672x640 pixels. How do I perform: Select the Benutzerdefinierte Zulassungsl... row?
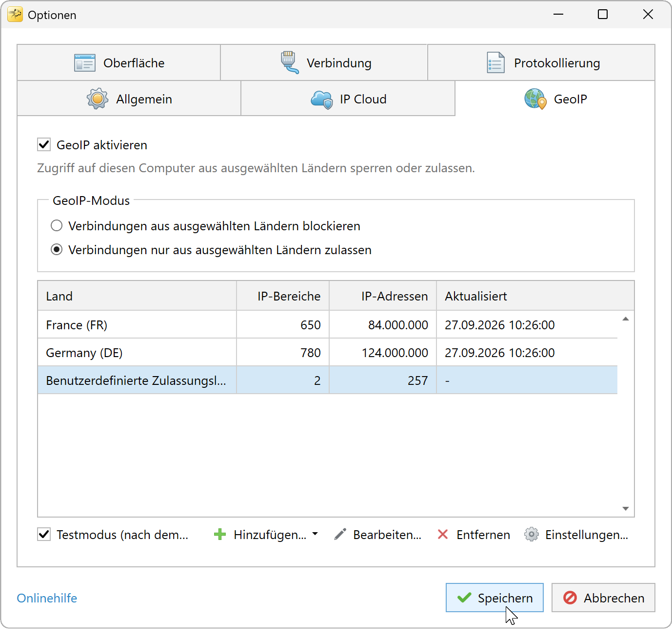point(328,380)
